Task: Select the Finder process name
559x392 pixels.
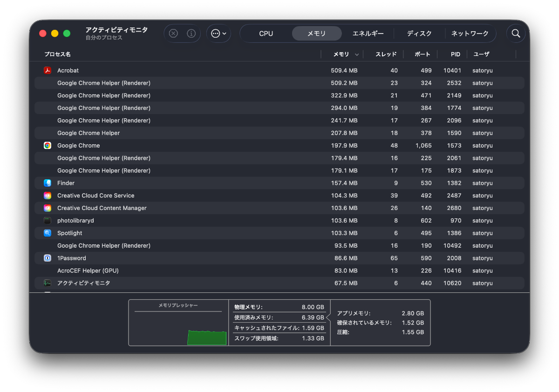Action: (x=66, y=183)
